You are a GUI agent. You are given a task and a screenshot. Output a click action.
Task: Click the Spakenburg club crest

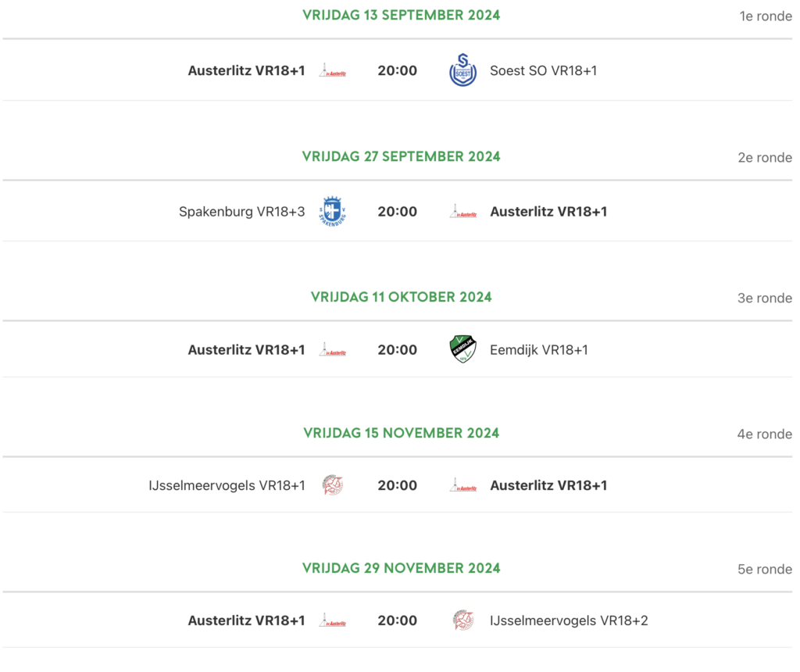click(x=332, y=212)
